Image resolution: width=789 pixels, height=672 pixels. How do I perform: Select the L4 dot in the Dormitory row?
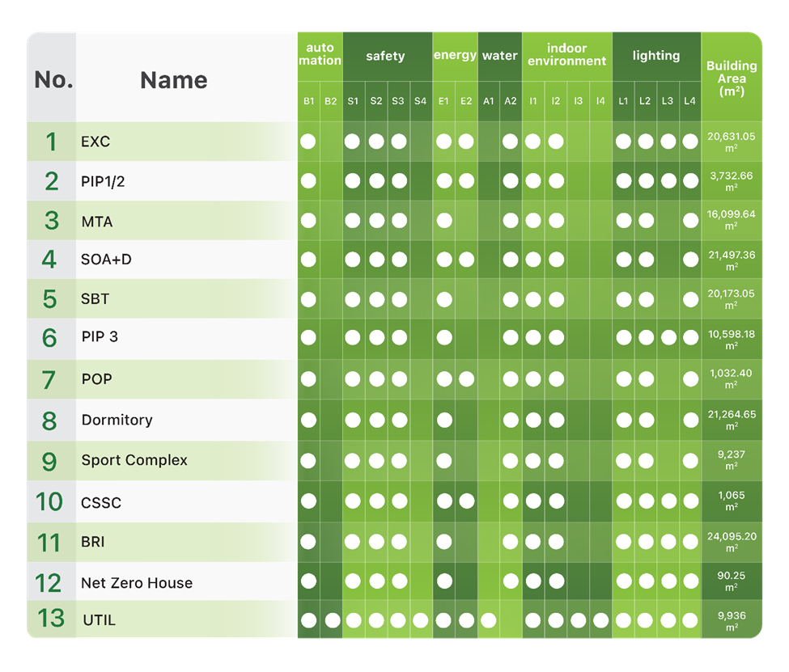(x=690, y=420)
